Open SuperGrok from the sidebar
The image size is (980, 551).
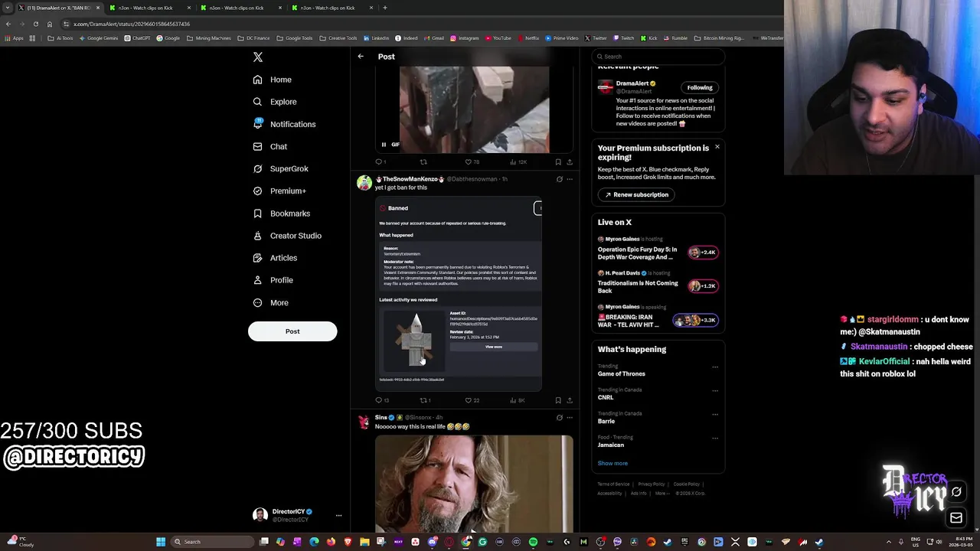coord(281,168)
